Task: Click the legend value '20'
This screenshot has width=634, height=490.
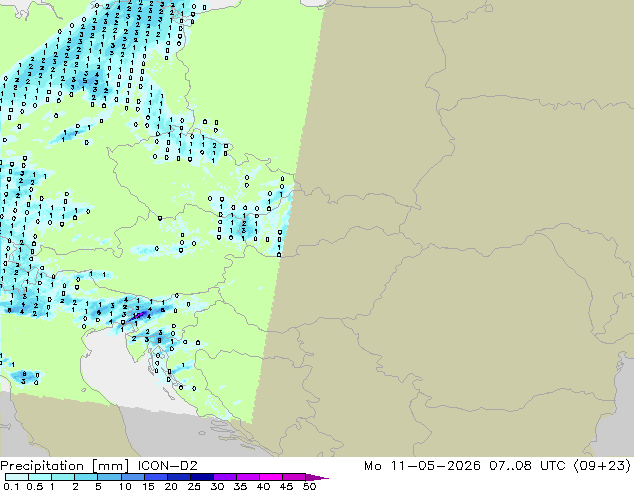Action: coord(171,486)
